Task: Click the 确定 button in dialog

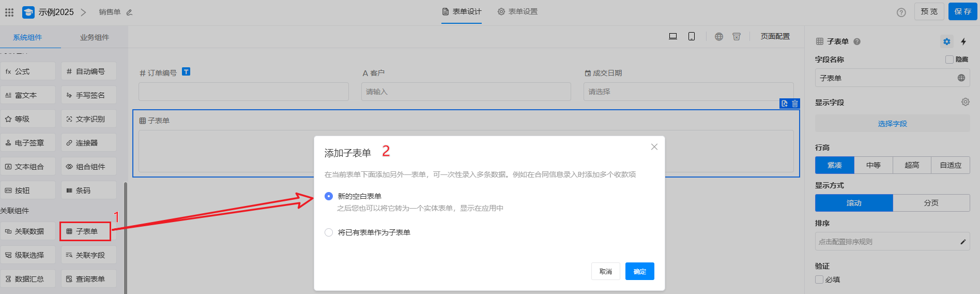Action: click(639, 271)
